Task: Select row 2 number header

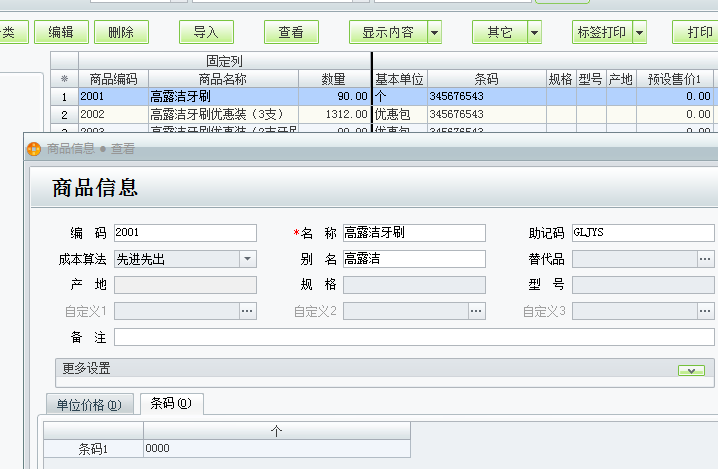Action: [x=65, y=115]
